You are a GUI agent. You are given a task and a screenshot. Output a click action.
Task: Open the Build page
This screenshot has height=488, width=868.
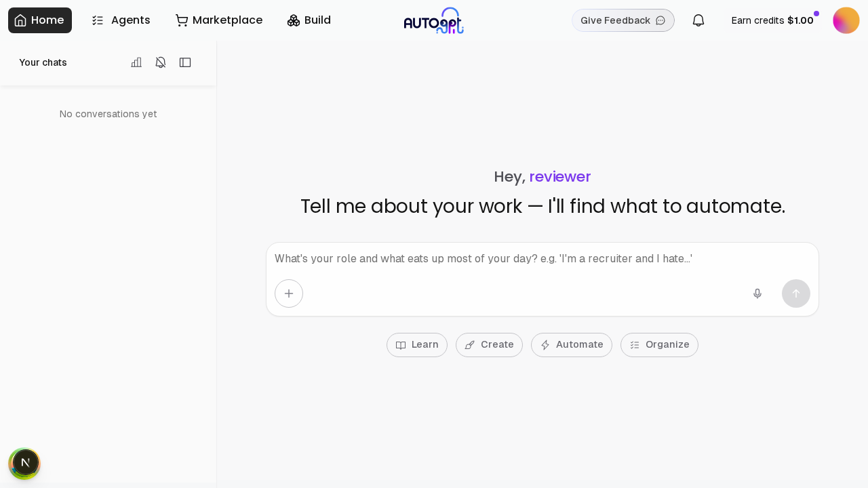click(309, 20)
